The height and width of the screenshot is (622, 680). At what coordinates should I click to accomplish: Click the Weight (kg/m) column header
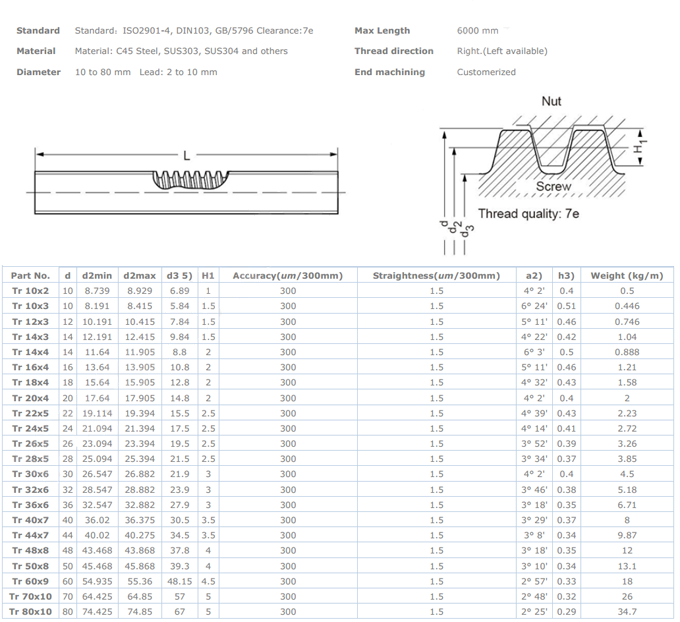(627, 275)
